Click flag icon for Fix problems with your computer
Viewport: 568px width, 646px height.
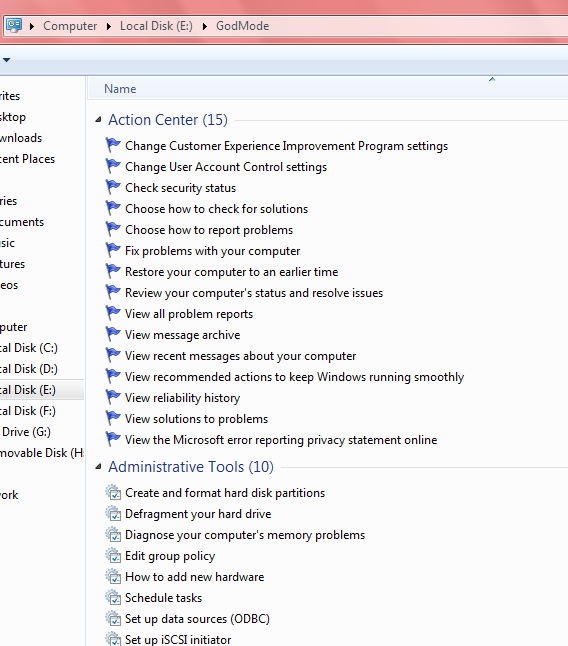[x=112, y=250]
